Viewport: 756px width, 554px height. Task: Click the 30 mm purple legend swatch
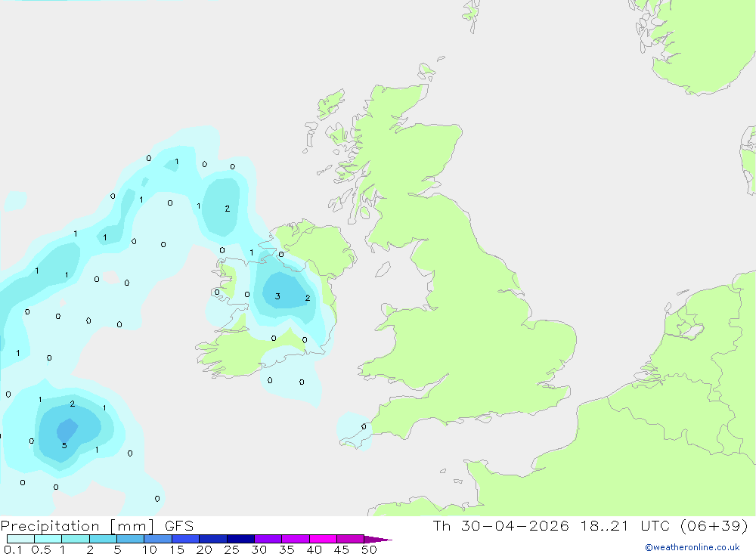268,539
